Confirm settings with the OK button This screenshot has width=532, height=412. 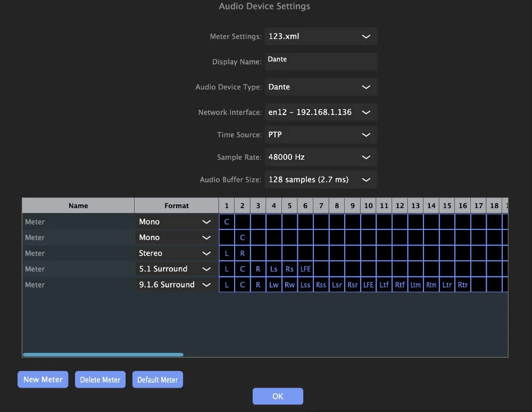tap(278, 396)
